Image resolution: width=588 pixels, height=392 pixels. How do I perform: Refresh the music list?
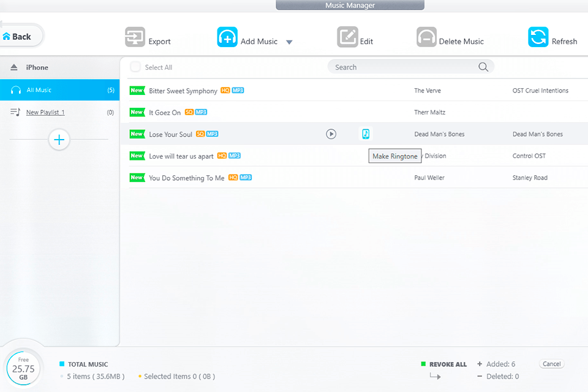coord(538,37)
